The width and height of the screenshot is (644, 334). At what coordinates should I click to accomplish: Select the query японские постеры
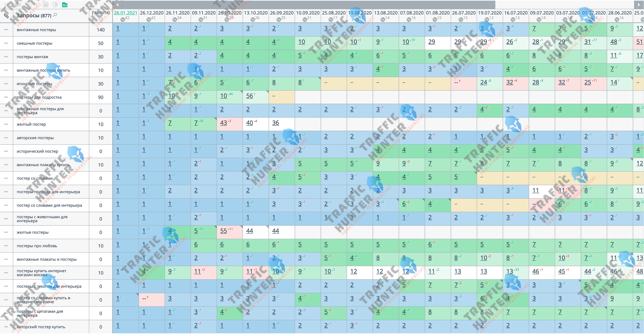pos(34,84)
